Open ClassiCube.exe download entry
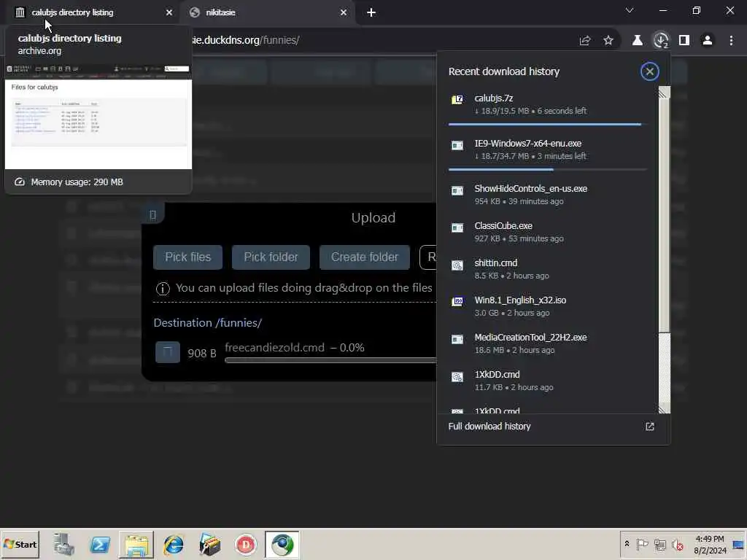The image size is (747, 560). [547, 232]
